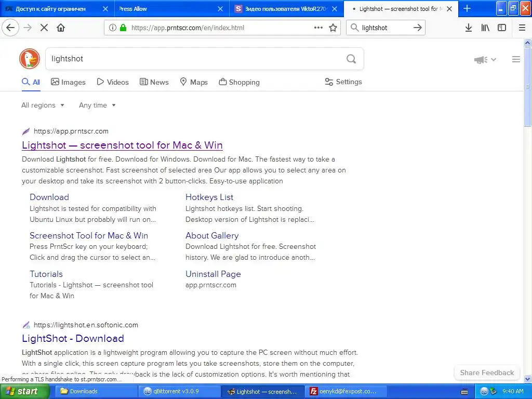The image size is (532, 399).
Task: Open DuckDuckGo search Settings
Action: click(343, 82)
